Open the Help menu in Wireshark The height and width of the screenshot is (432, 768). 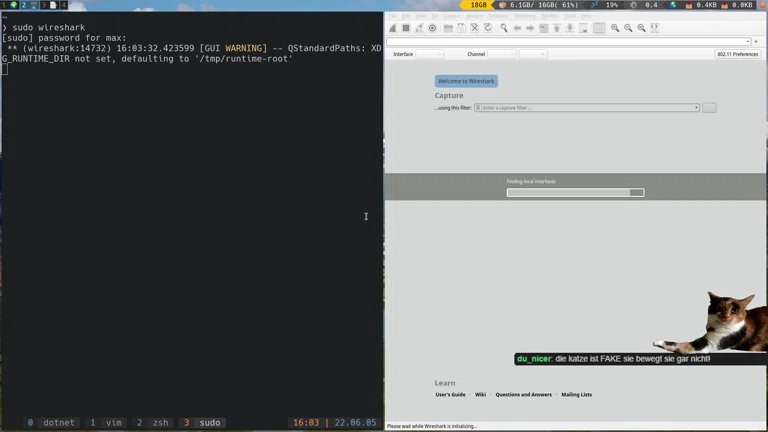point(586,16)
